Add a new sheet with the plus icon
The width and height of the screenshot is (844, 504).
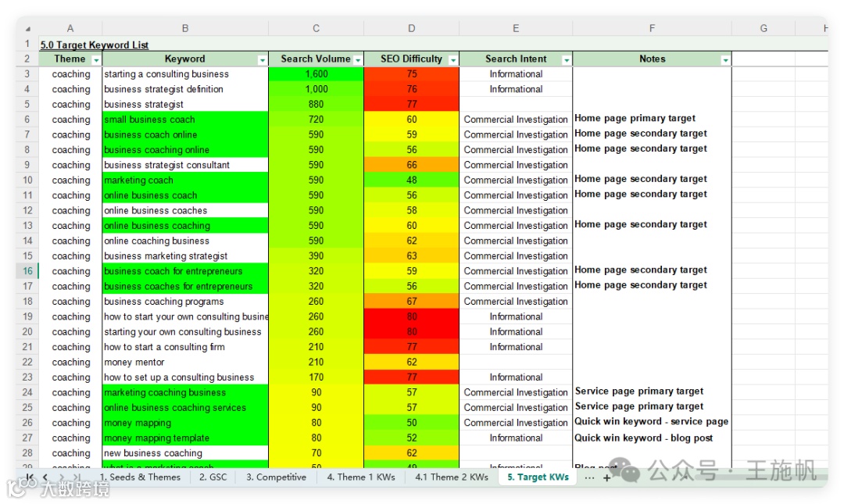(x=606, y=478)
